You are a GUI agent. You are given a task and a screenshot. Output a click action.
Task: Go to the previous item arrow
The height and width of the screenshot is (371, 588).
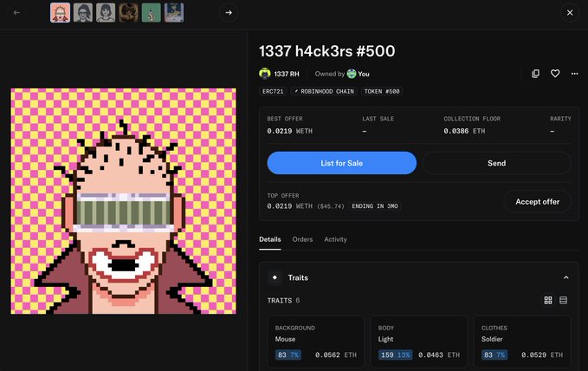click(x=16, y=12)
